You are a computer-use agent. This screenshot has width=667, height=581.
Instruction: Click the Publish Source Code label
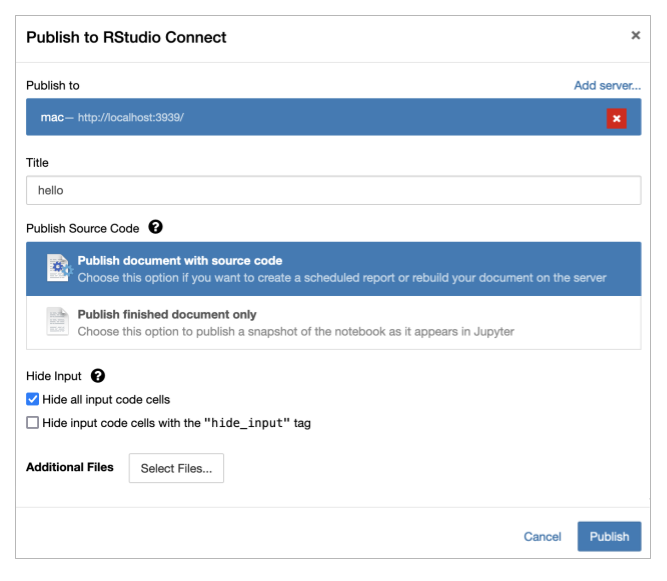pyautogui.click(x=83, y=228)
